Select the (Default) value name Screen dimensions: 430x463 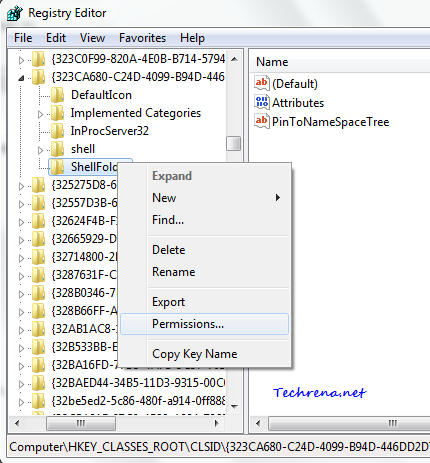click(295, 84)
